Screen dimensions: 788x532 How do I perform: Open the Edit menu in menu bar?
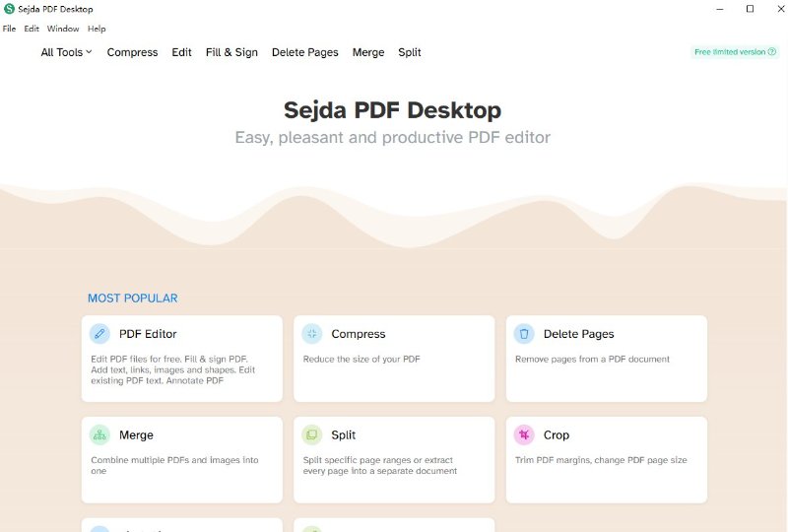[32, 29]
